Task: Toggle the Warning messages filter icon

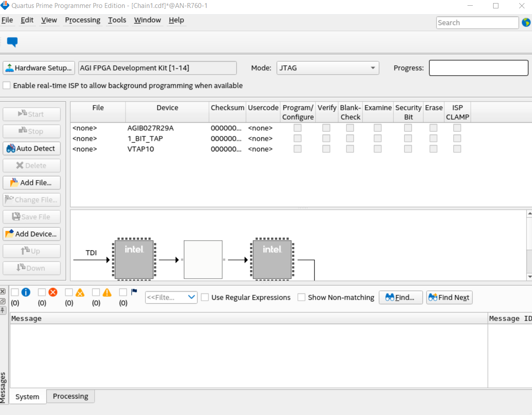Action: [107, 292]
